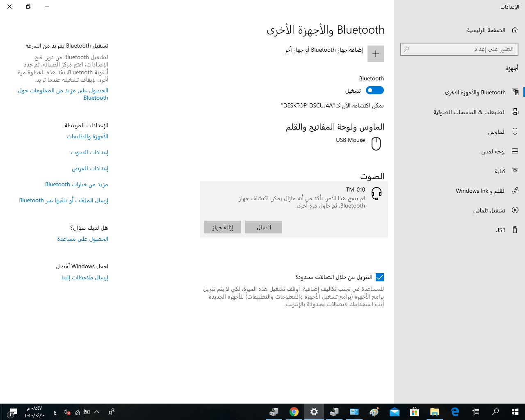Open the إعدادات العرض link

point(90,169)
